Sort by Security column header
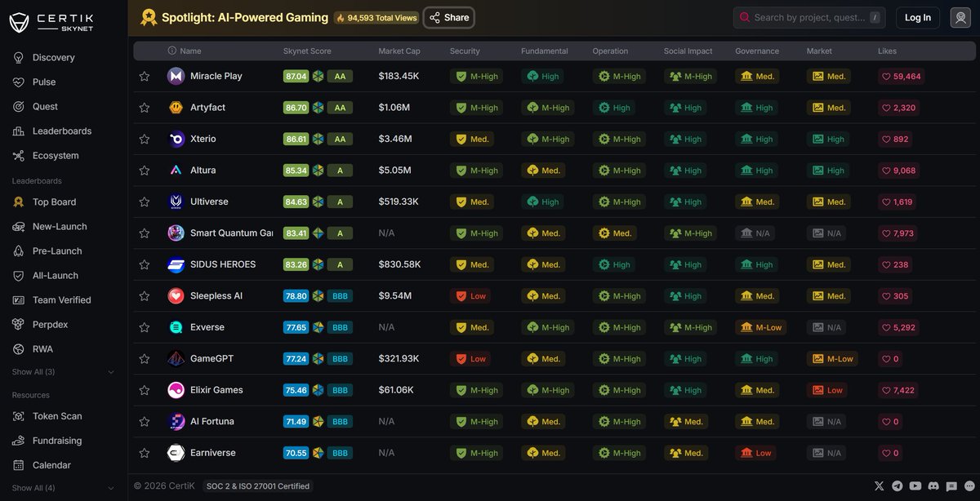The height and width of the screenshot is (501, 980). (x=465, y=51)
